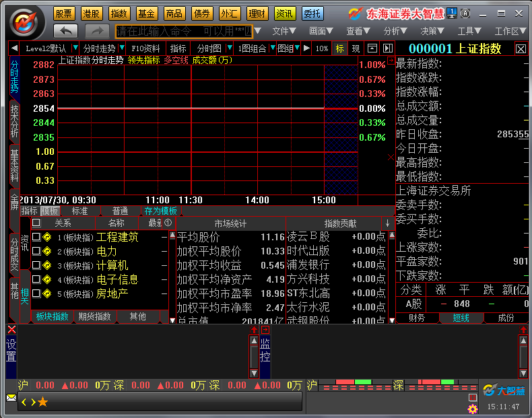Check the 工程建筑 row checkbox
Viewport: 532px width, 418px height.
point(36,237)
